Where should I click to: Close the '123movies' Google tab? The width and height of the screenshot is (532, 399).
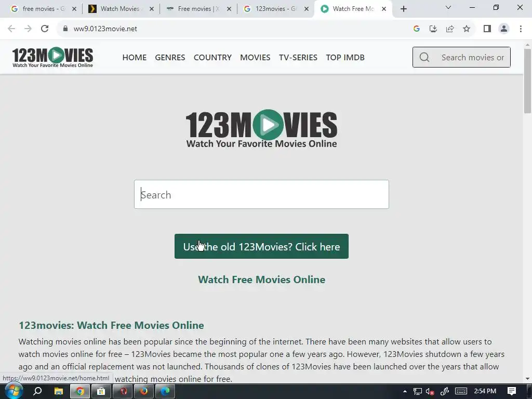[307, 9]
